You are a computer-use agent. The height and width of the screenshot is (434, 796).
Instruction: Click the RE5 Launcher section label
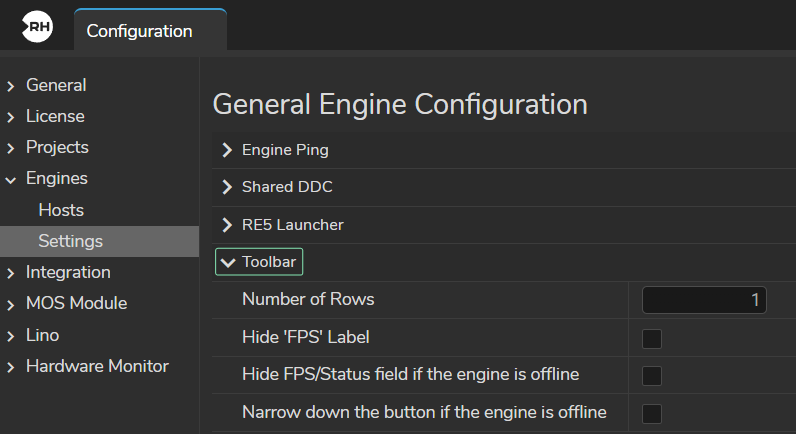(x=293, y=225)
